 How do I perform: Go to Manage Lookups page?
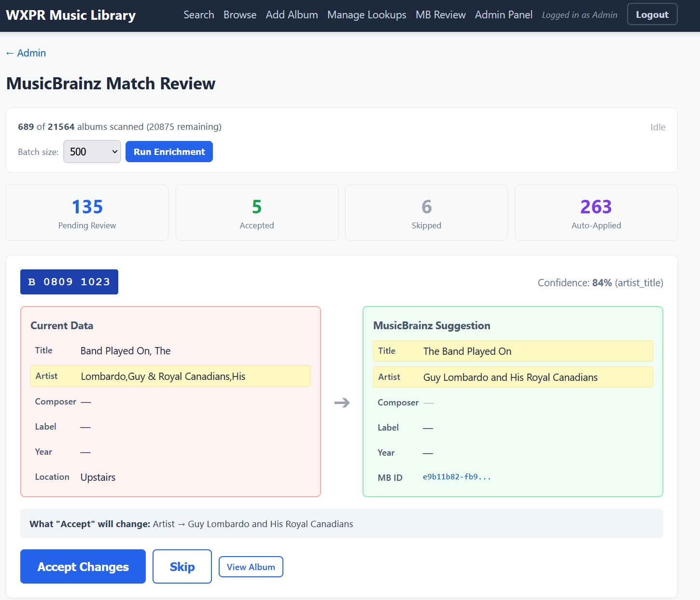point(366,15)
